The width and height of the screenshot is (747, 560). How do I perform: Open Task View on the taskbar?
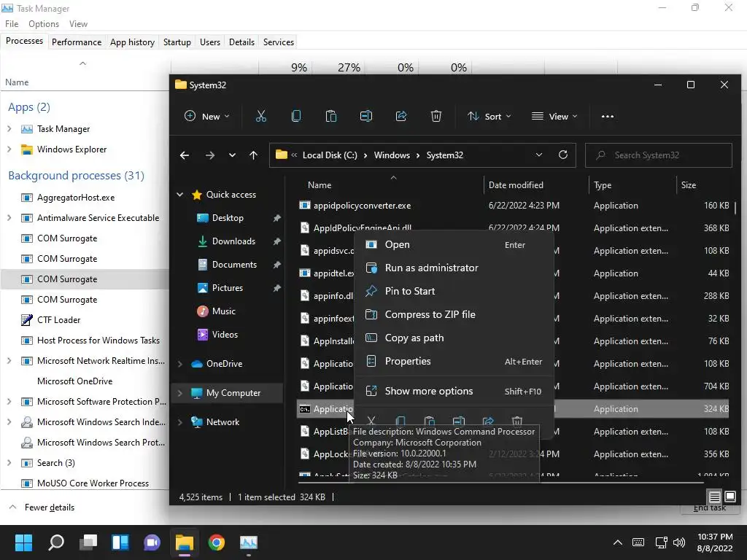coord(88,542)
